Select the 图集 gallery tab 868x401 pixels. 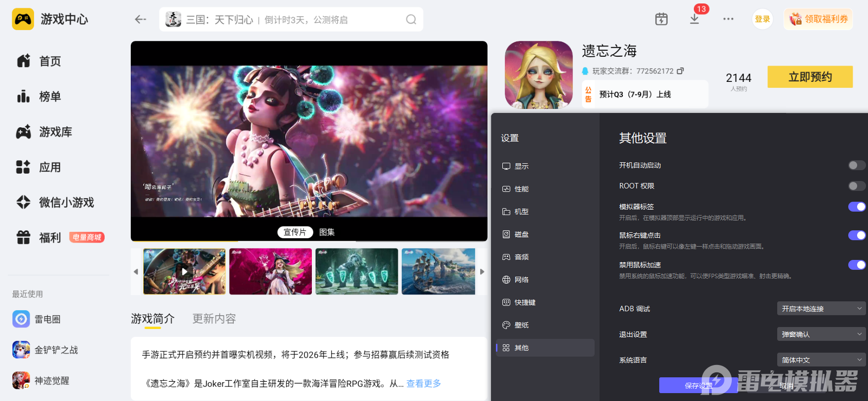(x=327, y=232)
